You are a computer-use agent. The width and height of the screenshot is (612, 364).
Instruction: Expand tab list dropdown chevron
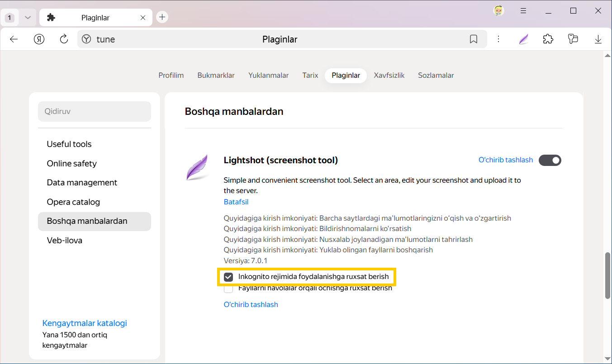pos(28,18)
